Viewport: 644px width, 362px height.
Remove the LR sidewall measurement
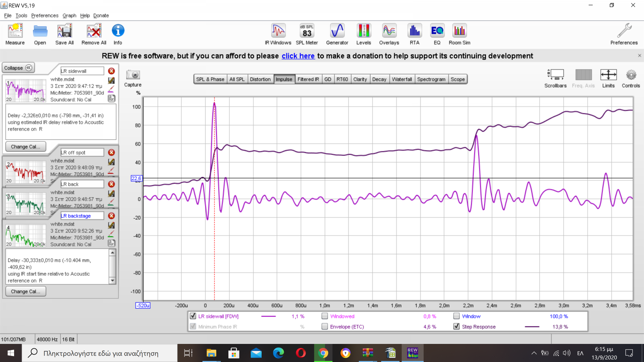[x=111, y=71]
